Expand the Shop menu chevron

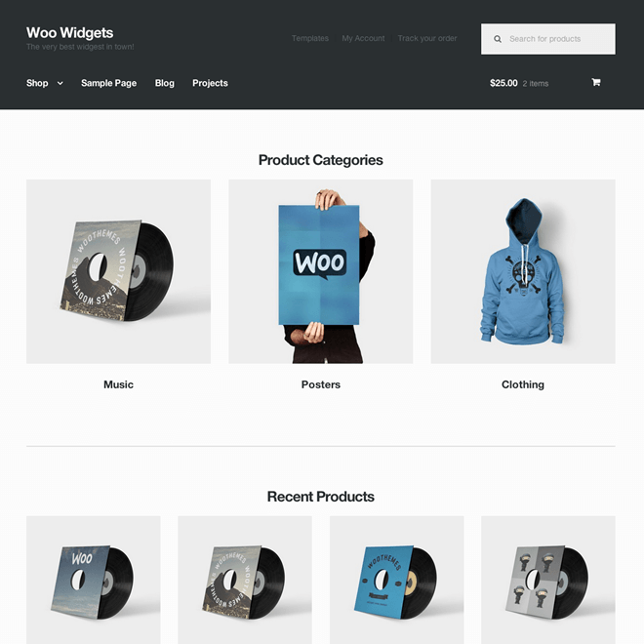click(60, 83)
